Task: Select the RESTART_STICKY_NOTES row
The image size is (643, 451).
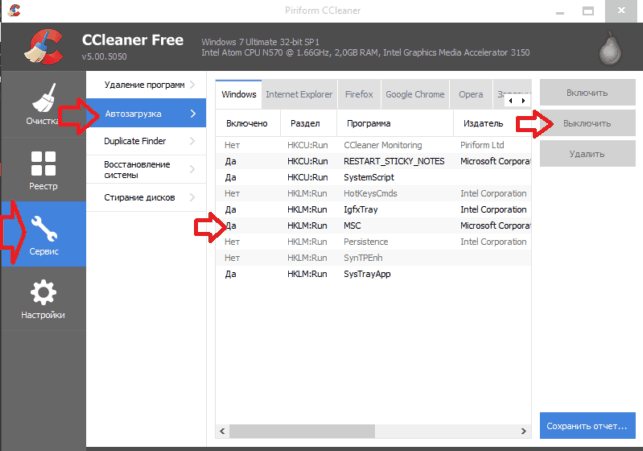Action: (x=373, y=161)
